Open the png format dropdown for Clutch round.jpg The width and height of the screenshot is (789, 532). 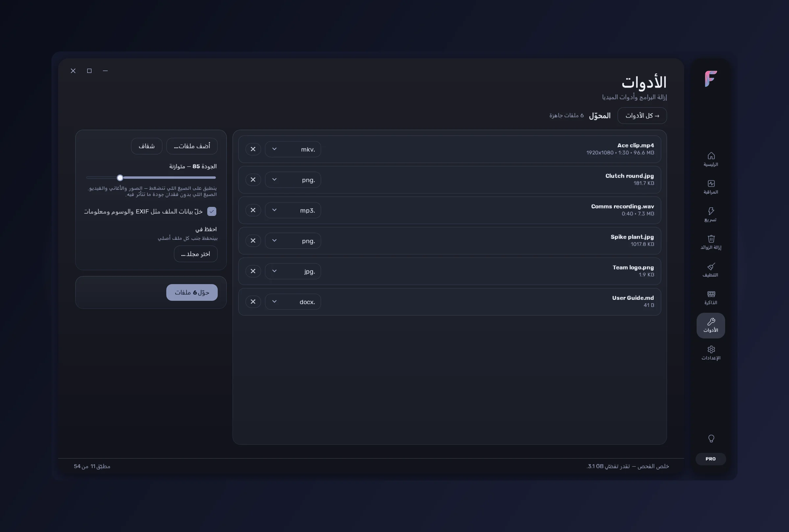293,180
